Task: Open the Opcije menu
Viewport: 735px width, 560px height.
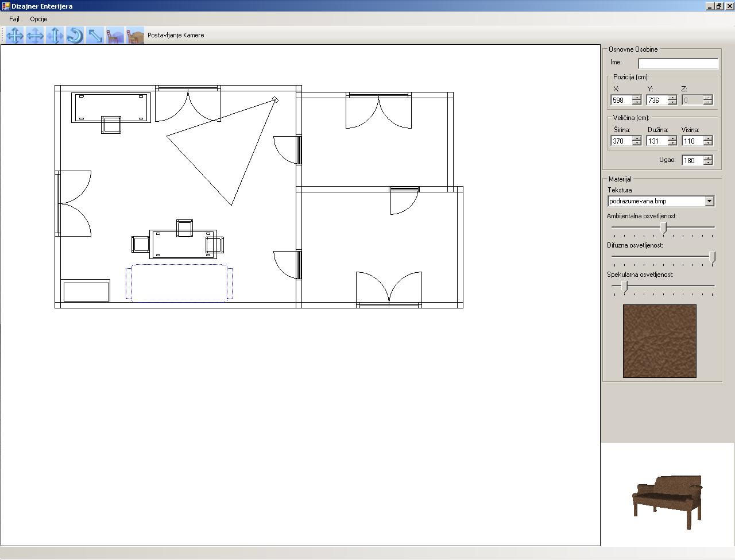Action: 38,19
